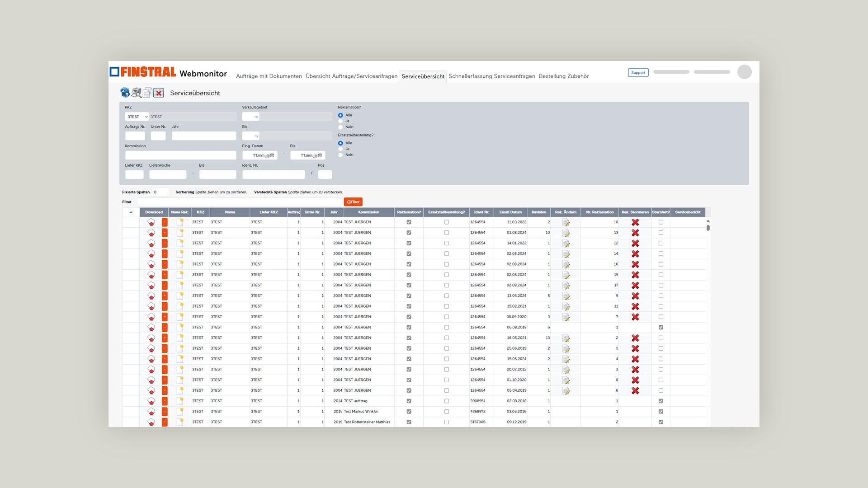The image size is (868, 488).
Task: Click edit reclamation icon for reclamation 10
Action: (566, 222)
